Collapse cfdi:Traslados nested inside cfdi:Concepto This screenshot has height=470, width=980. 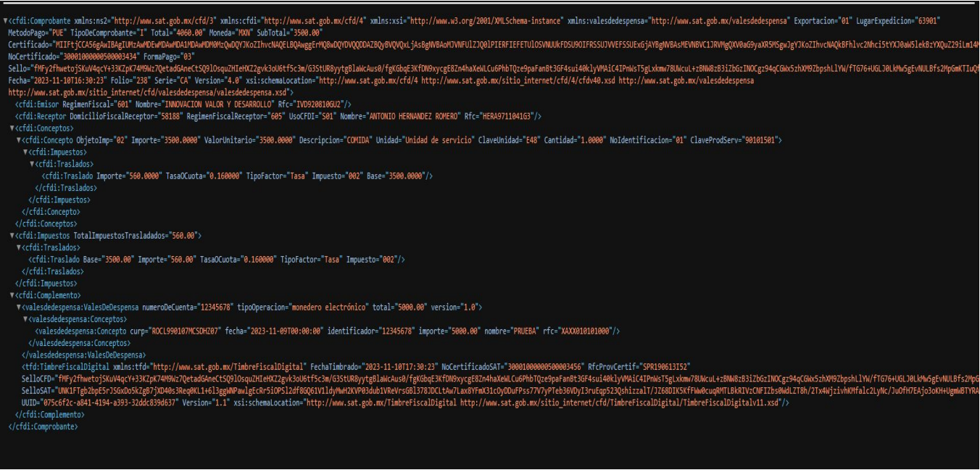tap(32, 163)
